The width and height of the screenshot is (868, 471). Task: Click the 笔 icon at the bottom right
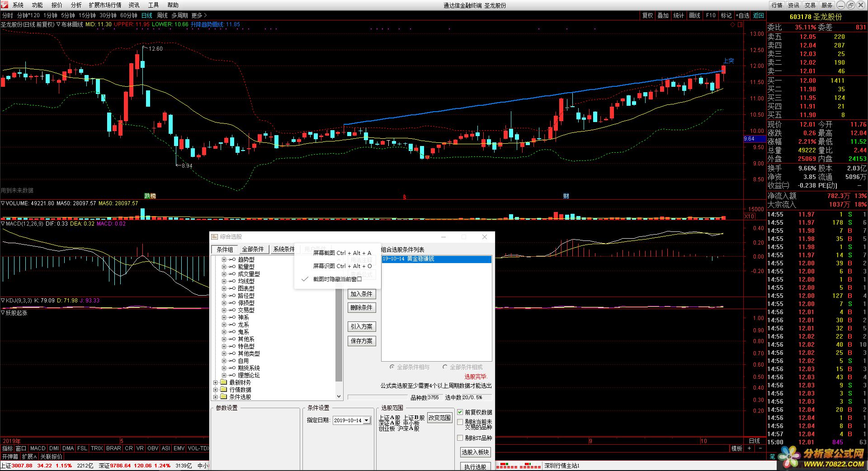tap(772, 456)
